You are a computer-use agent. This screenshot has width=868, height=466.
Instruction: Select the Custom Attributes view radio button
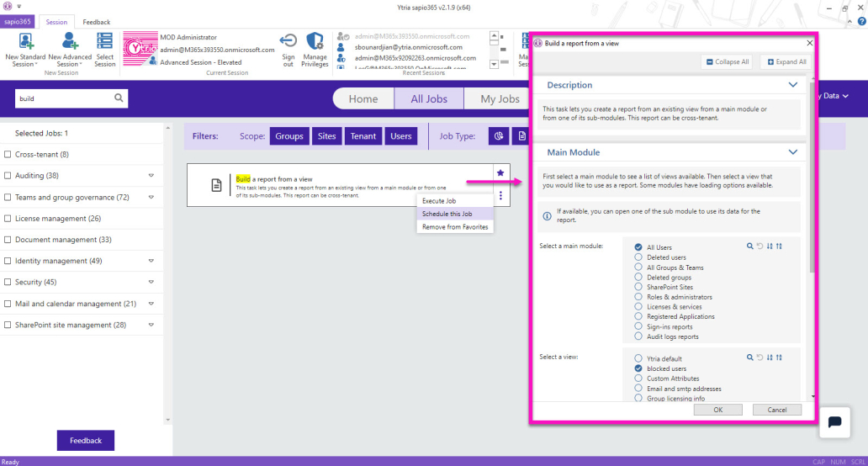point(638,378)
